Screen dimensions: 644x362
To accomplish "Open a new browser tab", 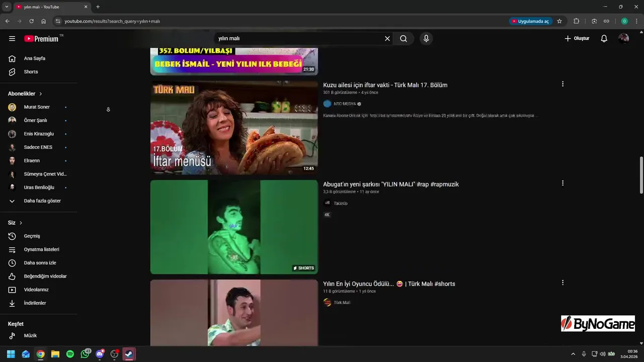I will 98,7.
